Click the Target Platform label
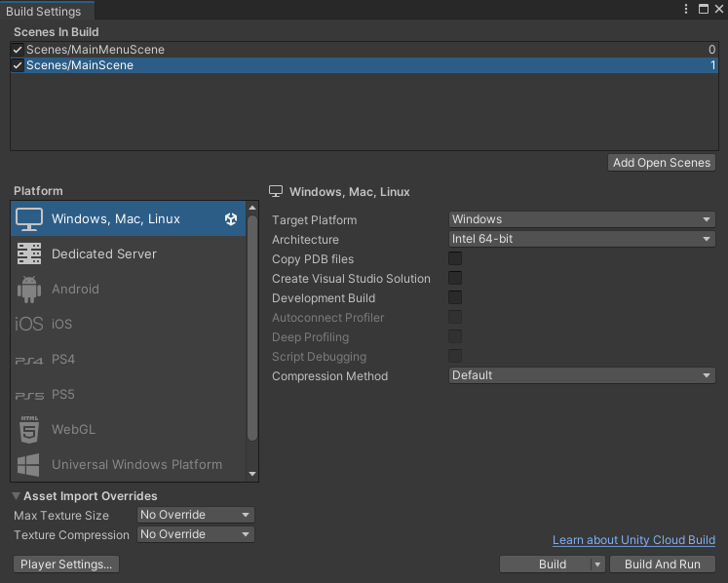This screenshot has width=728, height=583. coord(315,220)
